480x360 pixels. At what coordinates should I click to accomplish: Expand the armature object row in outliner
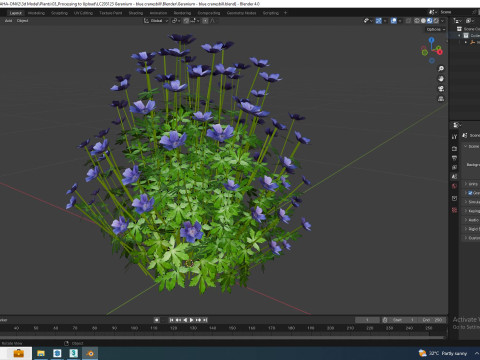click(466, 42)
